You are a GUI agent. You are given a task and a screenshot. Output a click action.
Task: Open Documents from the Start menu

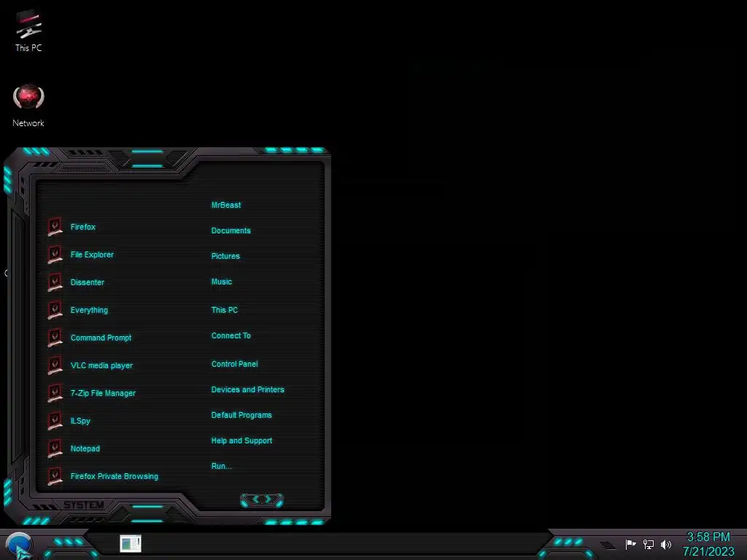231,230
